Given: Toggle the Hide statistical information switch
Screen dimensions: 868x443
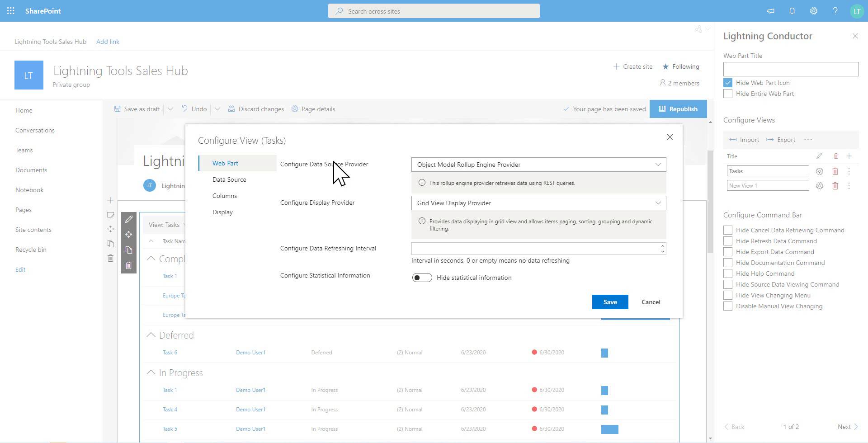Looking at the screenshot, I should click(422, 278).
